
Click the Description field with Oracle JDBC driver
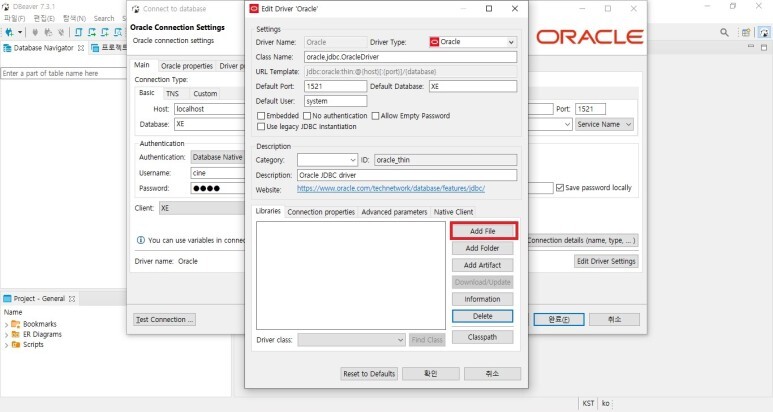pyautogui.click(x=407, y=175)
